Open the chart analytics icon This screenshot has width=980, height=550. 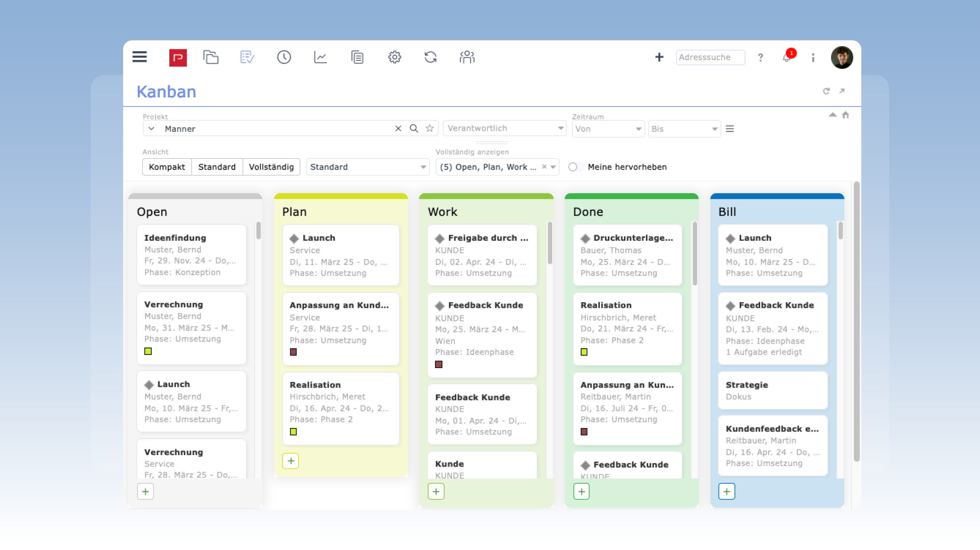click(320, 57)
